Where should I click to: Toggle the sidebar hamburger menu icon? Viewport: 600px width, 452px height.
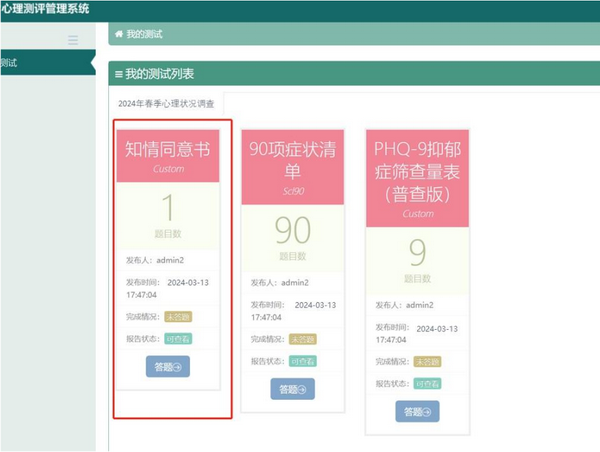pyautogui.click(x=72, y=40)
